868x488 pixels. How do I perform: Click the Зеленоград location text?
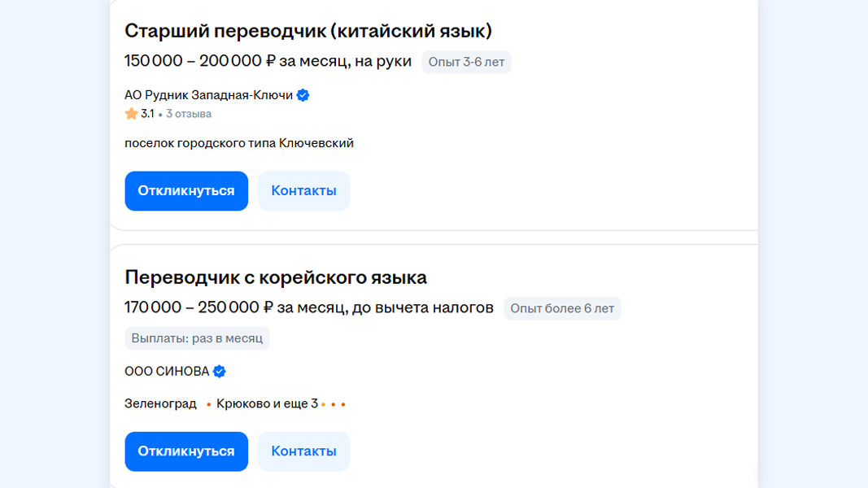[x=160, y=403]
